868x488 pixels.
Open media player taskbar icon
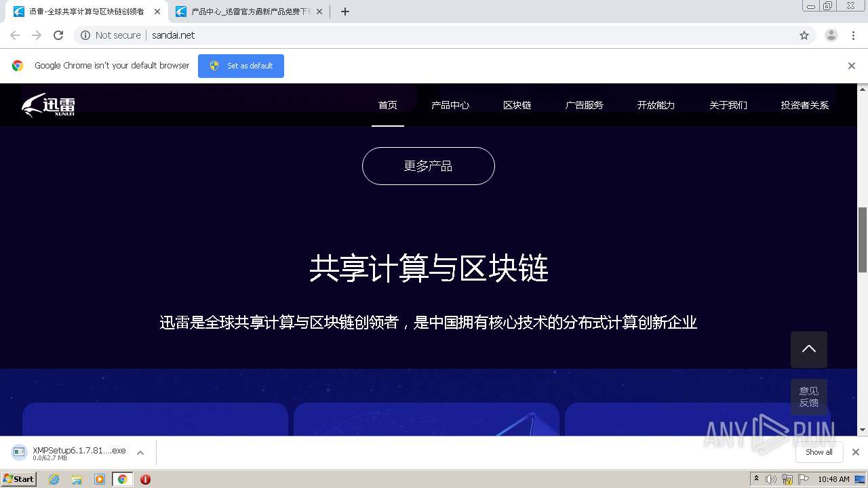click(100, 479)
